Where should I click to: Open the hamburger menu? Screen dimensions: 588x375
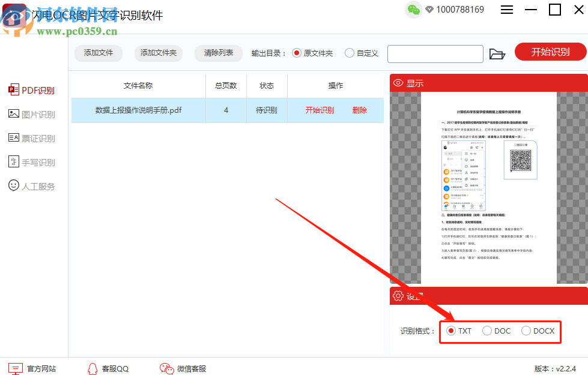pyautogui.click(x=508, y=10)
